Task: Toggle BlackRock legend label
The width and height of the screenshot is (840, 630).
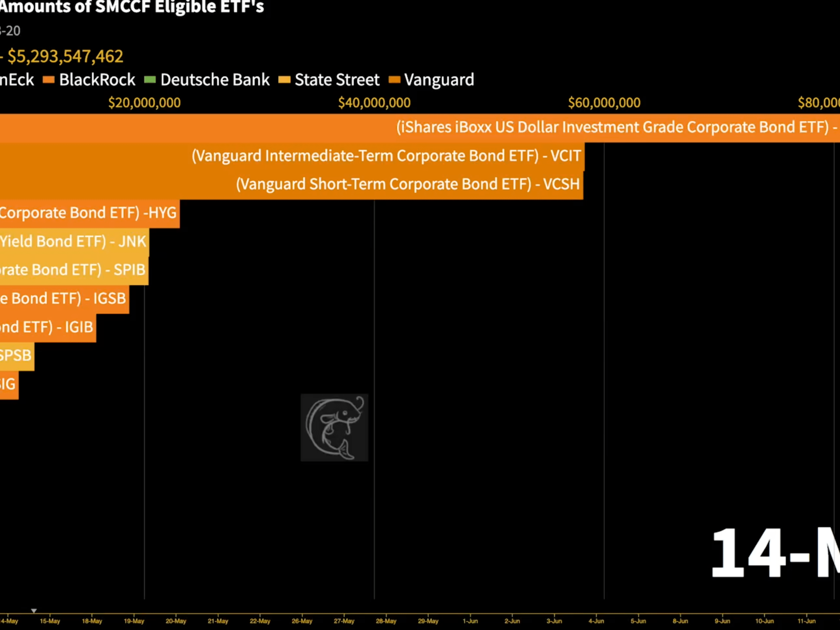Action: (97, 80)
